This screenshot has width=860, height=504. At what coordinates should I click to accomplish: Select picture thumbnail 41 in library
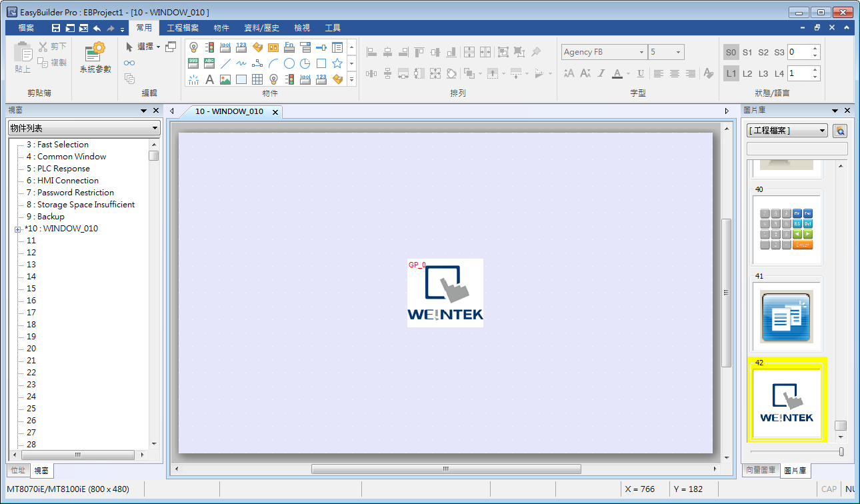coord(787,317)
